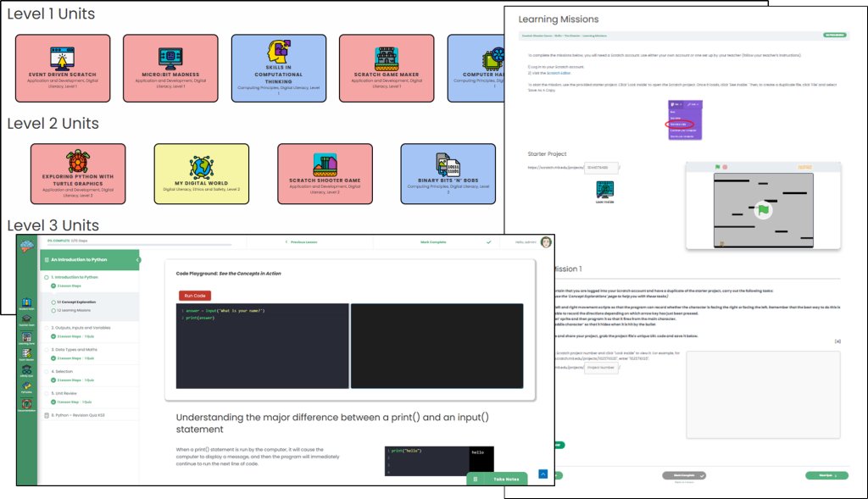The width and height of the screenshot is (868, 499).
Task: Open Exam Master checklist icon in sidebar
Action: (x=26, y=354)
